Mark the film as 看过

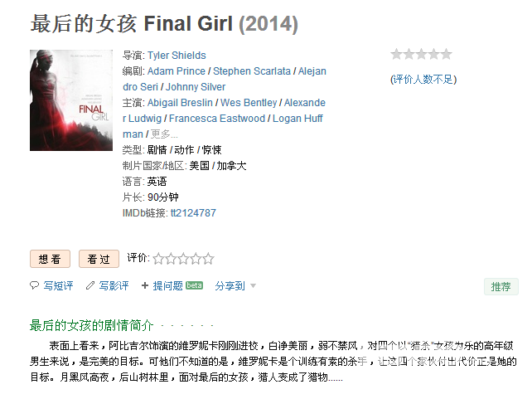(x=99, y=259)
